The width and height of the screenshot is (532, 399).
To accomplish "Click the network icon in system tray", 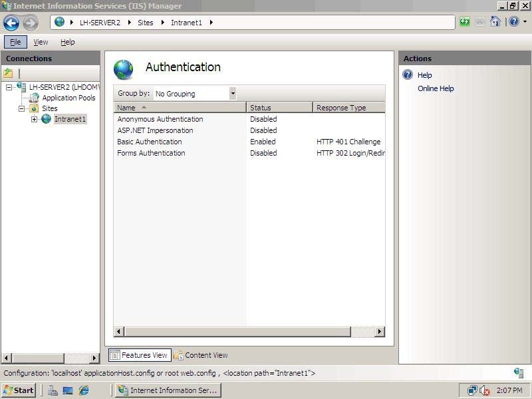I will pos(472,390).
